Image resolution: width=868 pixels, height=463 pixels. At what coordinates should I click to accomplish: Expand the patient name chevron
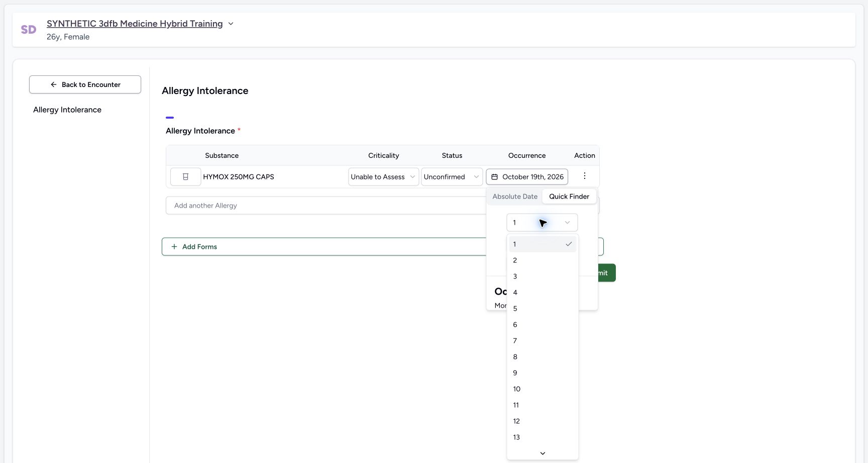point(231,24)
